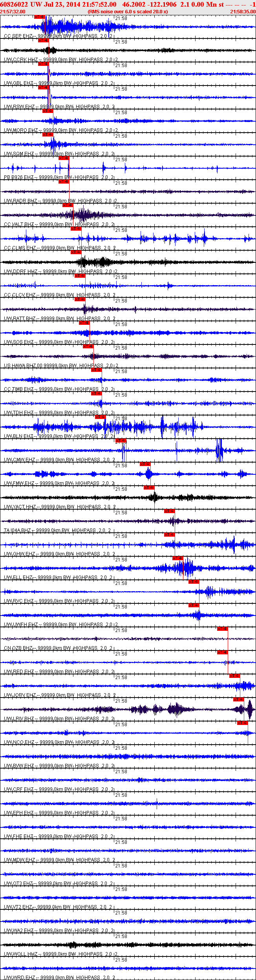
Task: Click the CC.SEP EHZ station label
Action: (18, 36)
